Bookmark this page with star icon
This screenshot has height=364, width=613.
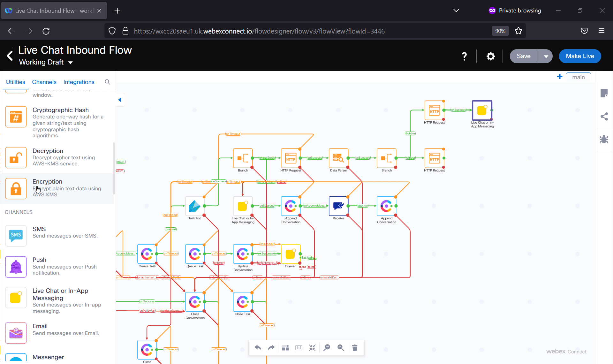point(518,31)
